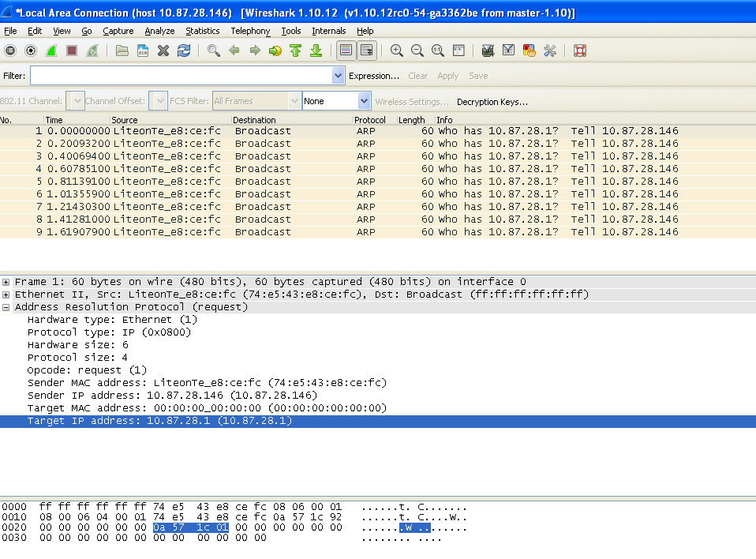This screenshot has height=559, width=756.
Task: Jump to the last packet
Action: pos(316,51)
